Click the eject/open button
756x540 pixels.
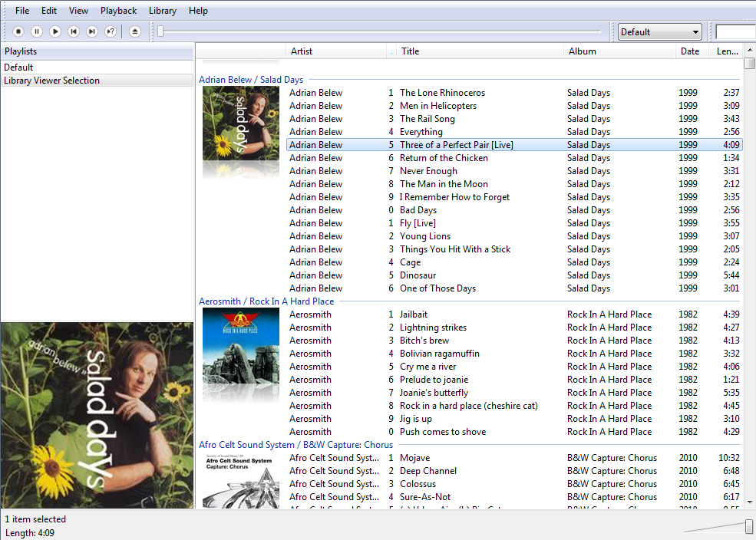(x=135, y=31)
